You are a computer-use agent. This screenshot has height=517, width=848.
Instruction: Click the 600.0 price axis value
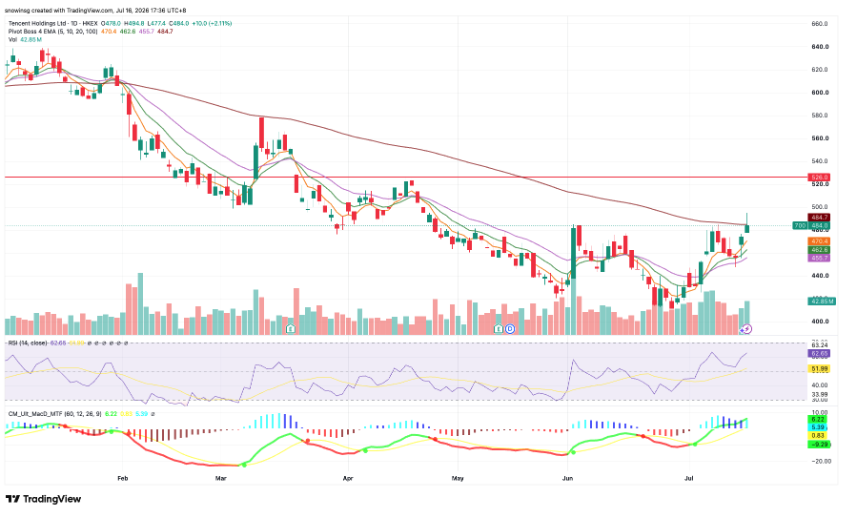[x=820, y=92]
